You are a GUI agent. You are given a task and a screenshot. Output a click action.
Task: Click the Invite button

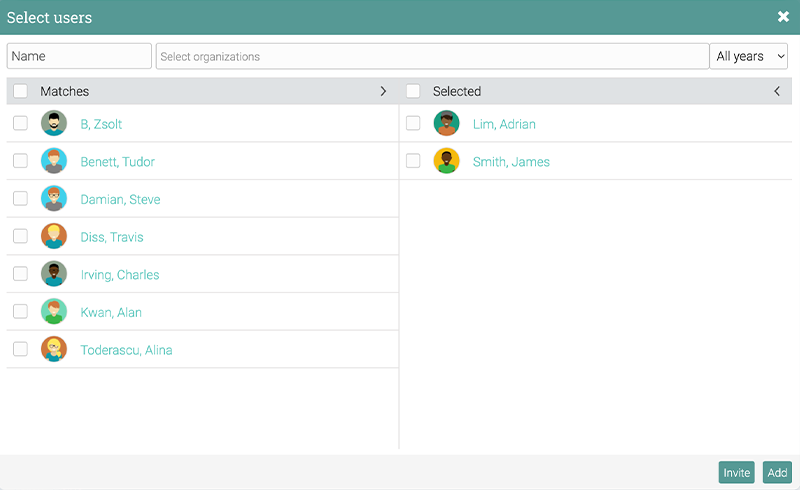pos(736,472)
